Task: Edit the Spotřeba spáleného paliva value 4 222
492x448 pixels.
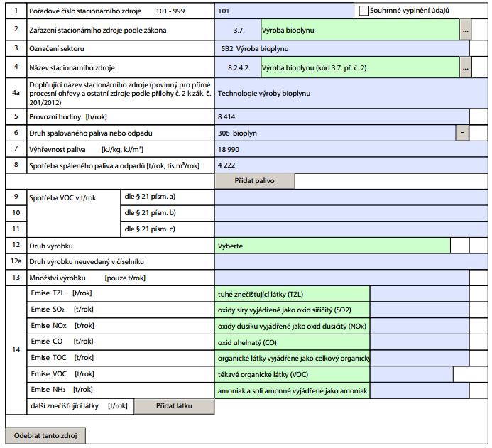Action: [x=351, y=165]
